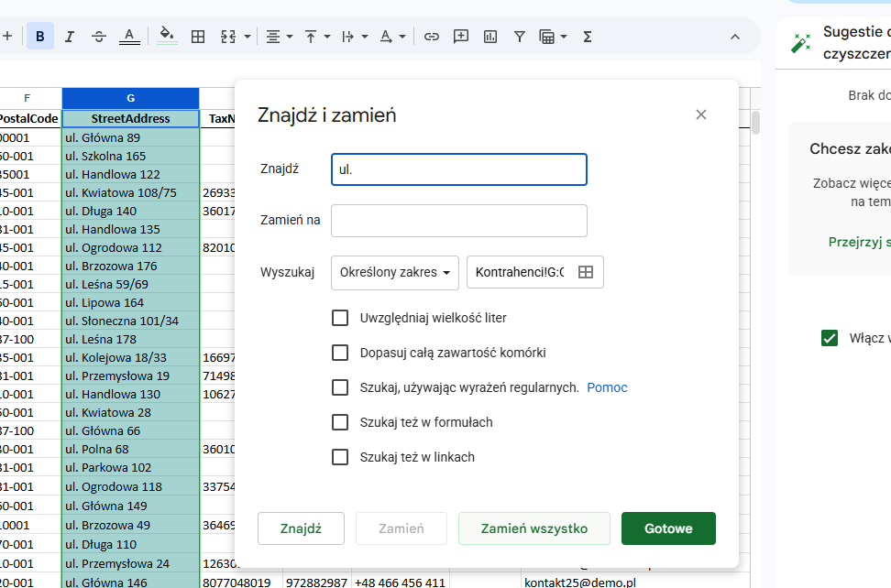This screenshot has height=588, width=891.
Task: Insert comment using toolbar icon
Action: [x=461, y=37]
